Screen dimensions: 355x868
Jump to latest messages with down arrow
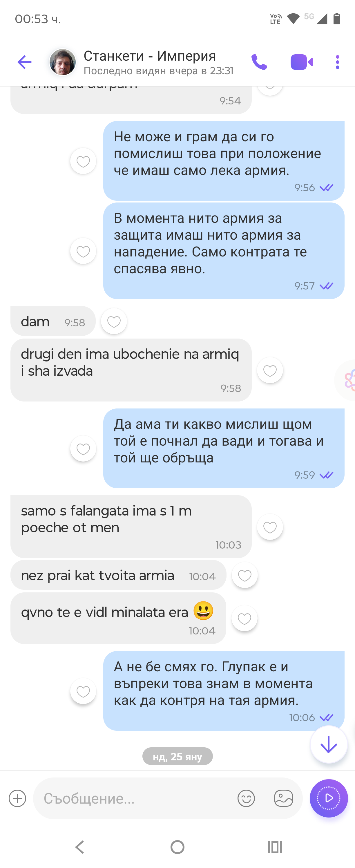tap(329, 745)
